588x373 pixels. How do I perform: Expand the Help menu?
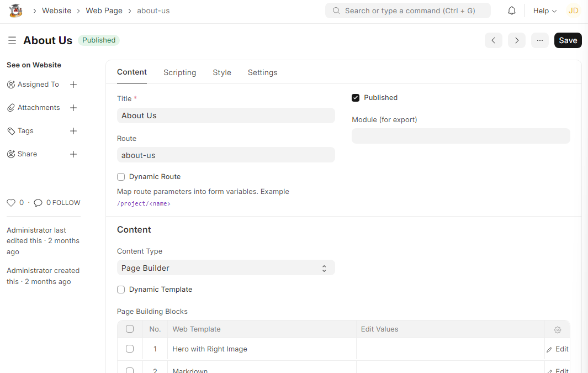(x=544, y=11)
